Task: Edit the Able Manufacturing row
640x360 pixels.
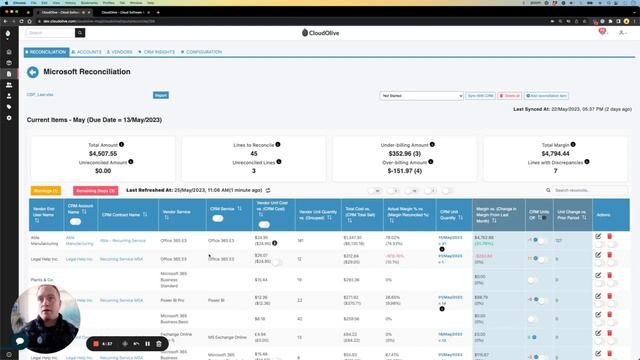Action: [598, 236]
